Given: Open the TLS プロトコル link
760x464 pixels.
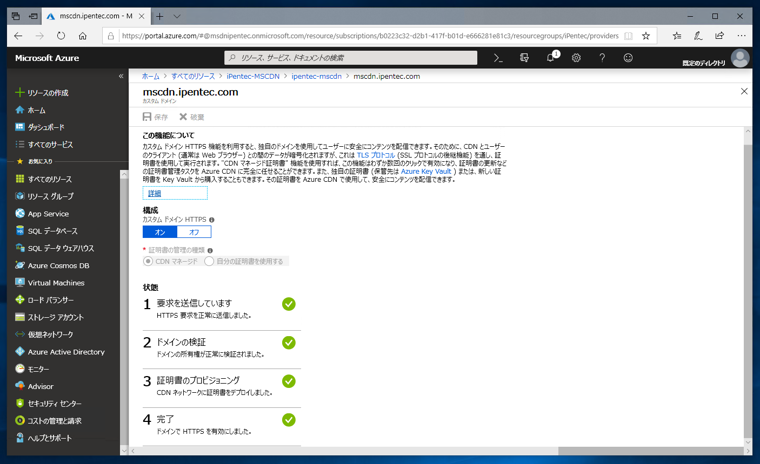Looking at the screenshot, I should pyautogui.click(x=376, y=155).
